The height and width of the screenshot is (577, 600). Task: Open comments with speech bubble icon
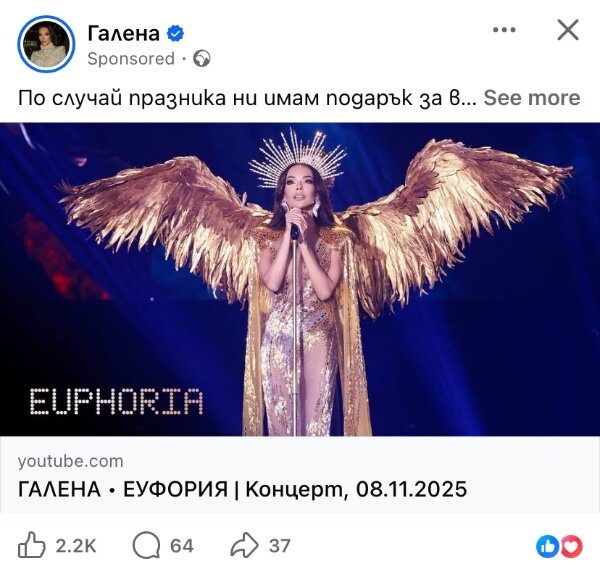146,546
